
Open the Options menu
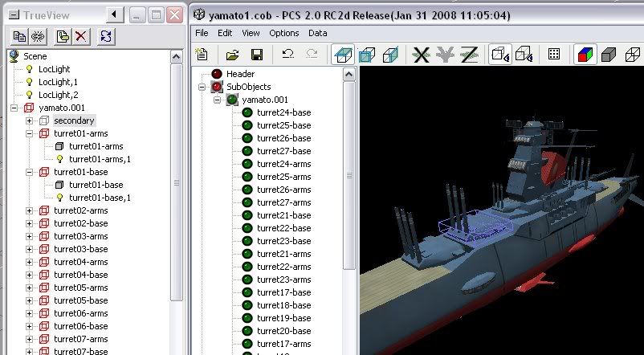point(283,33)
